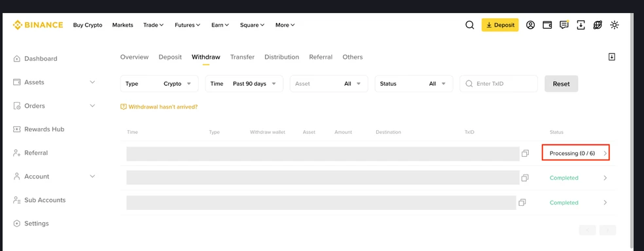Open details arrow of Processing row

point(605,154)
